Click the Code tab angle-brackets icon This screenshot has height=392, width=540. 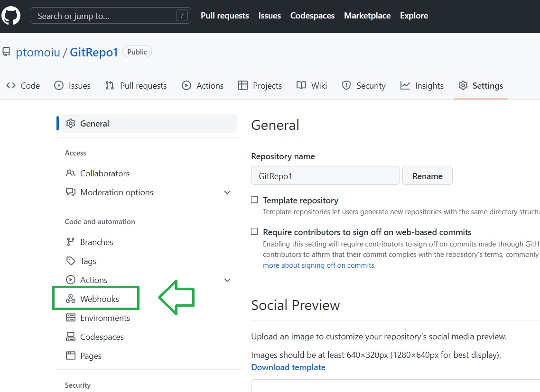[11, 85]
